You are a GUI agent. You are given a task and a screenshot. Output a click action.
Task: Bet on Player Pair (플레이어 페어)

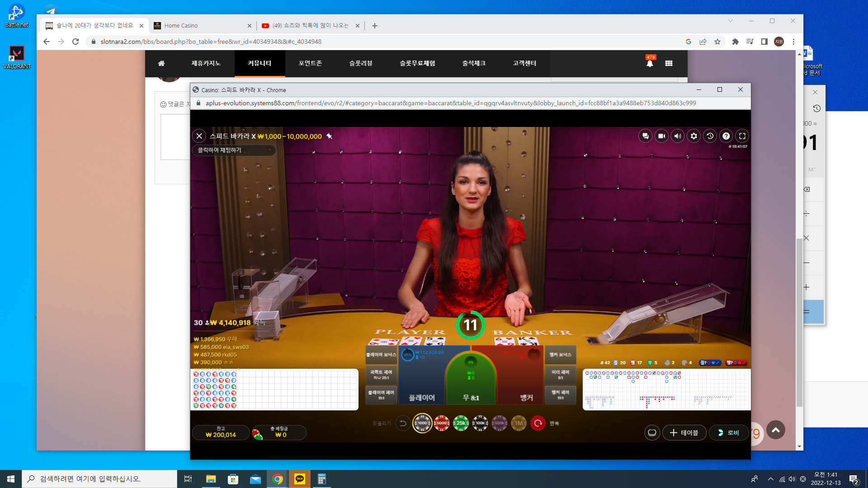click(381, 395)
